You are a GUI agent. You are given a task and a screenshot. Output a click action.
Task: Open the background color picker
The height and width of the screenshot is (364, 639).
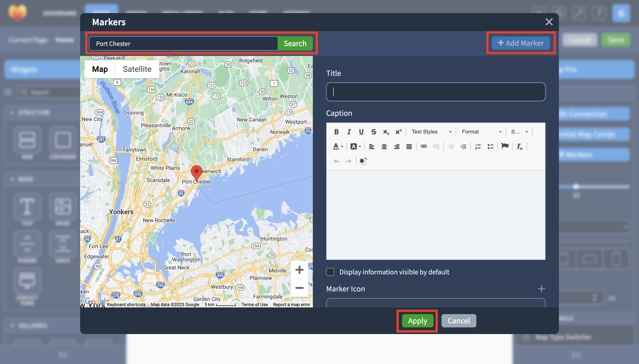click(355, 146)
